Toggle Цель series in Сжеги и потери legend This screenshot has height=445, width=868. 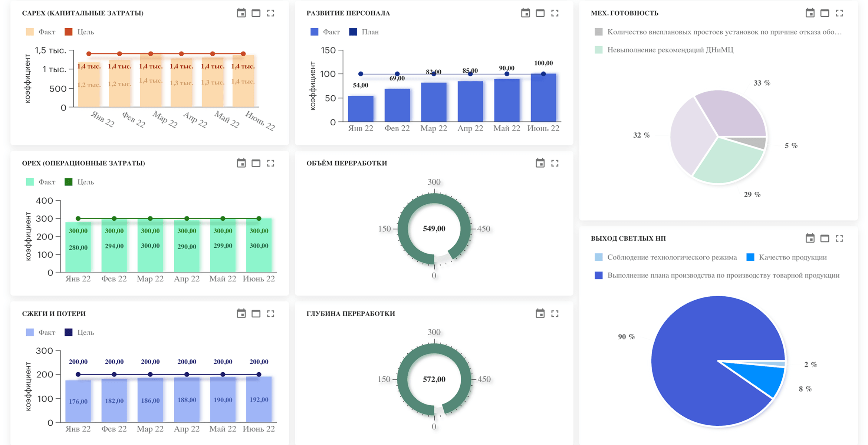coord(79,332)
